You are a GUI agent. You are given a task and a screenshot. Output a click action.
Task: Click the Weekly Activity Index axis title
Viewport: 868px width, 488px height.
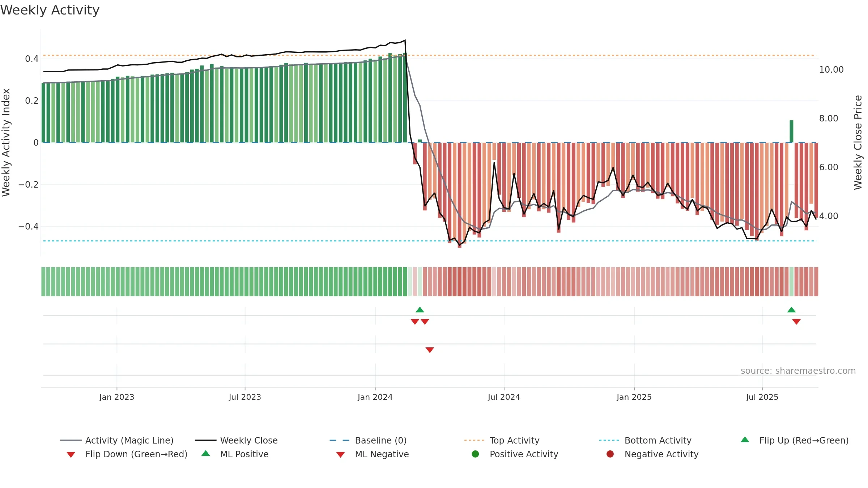(6, 142)
